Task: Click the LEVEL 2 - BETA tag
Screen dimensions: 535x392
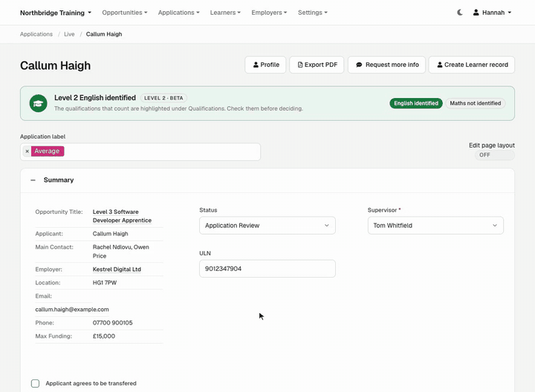Action: (163, 98)
